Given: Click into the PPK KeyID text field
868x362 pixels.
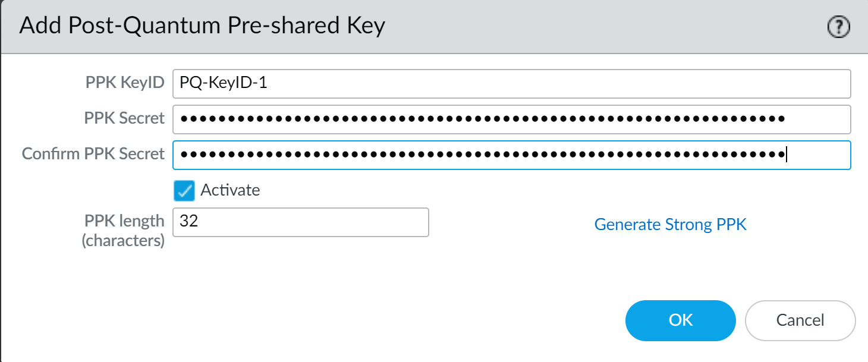Looking at the screenshot, I should click(x=511, y=84).
